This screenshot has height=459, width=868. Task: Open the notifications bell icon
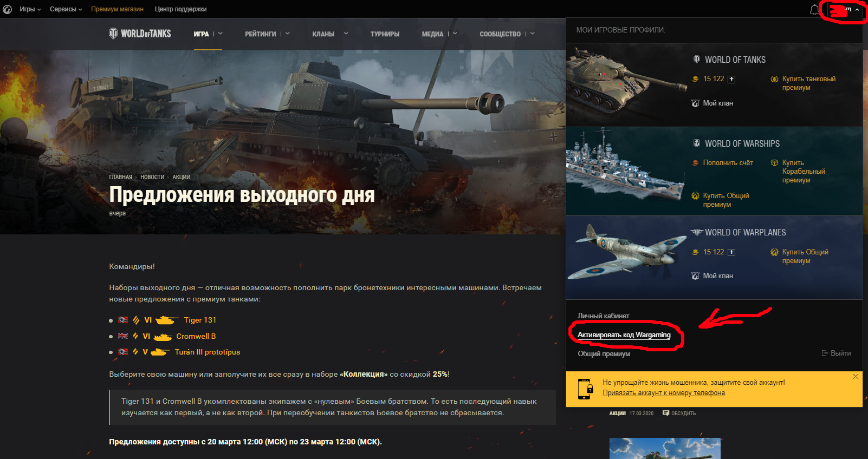click(814, 10)
